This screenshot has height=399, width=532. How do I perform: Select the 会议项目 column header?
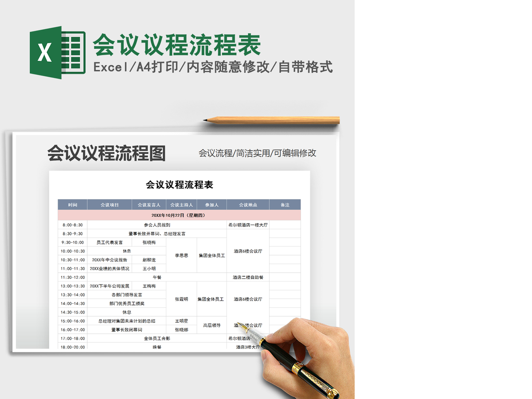tap(110, 205)
